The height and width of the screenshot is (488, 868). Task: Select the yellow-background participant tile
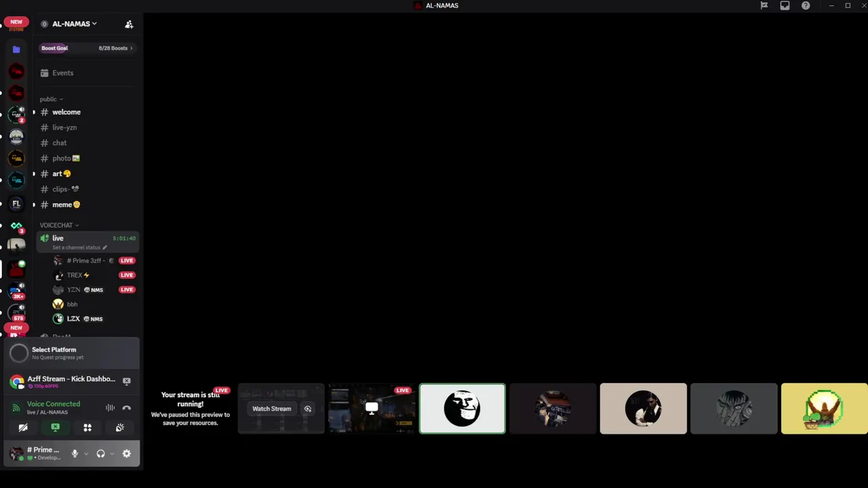(x=824, y=409)
